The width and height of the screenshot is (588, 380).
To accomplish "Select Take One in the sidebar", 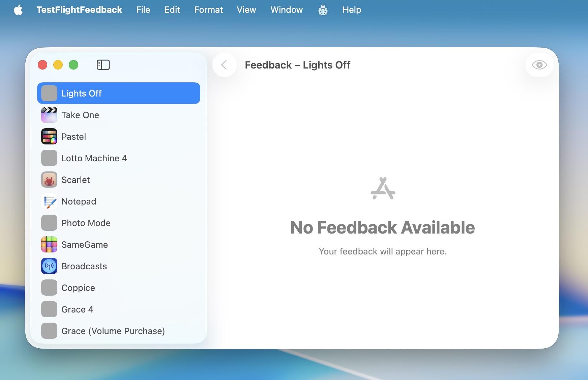I will [119, 115].
